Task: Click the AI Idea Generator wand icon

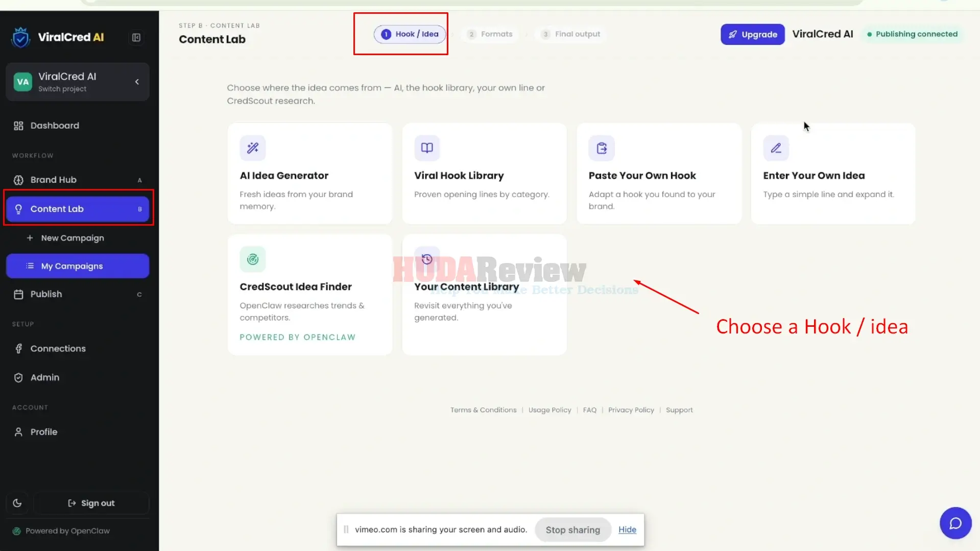Action: (253, 148)
